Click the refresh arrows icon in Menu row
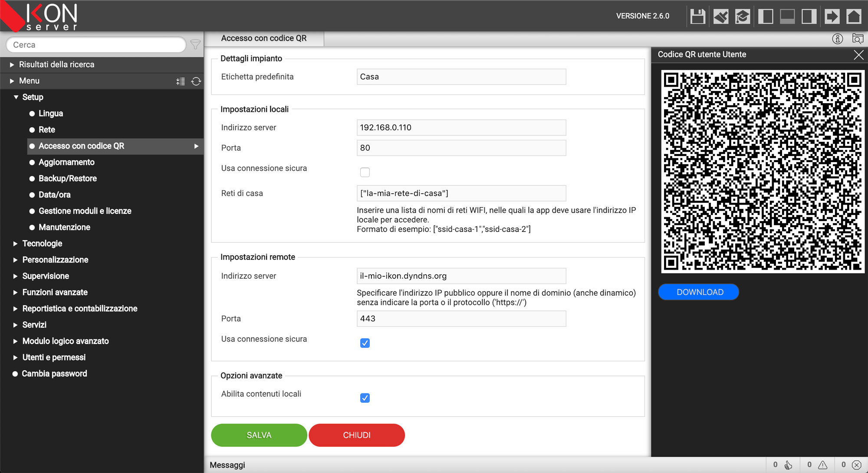Image resolution: width=868 pixels, height=473 pixels. (x=196, y=81)
